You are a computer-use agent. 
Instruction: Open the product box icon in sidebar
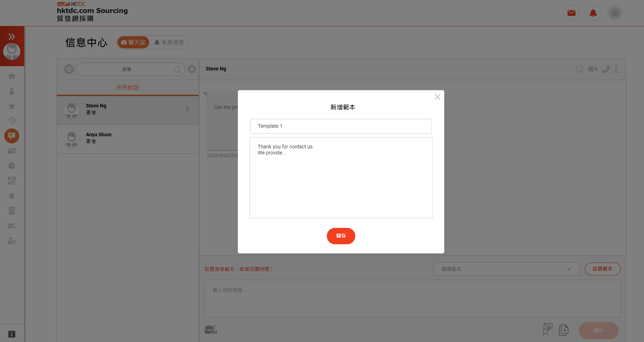point(12,166)
